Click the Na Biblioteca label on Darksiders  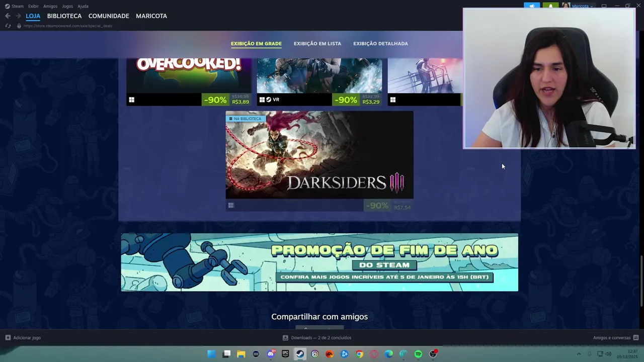pyautogui.click(x=246, y=119)
